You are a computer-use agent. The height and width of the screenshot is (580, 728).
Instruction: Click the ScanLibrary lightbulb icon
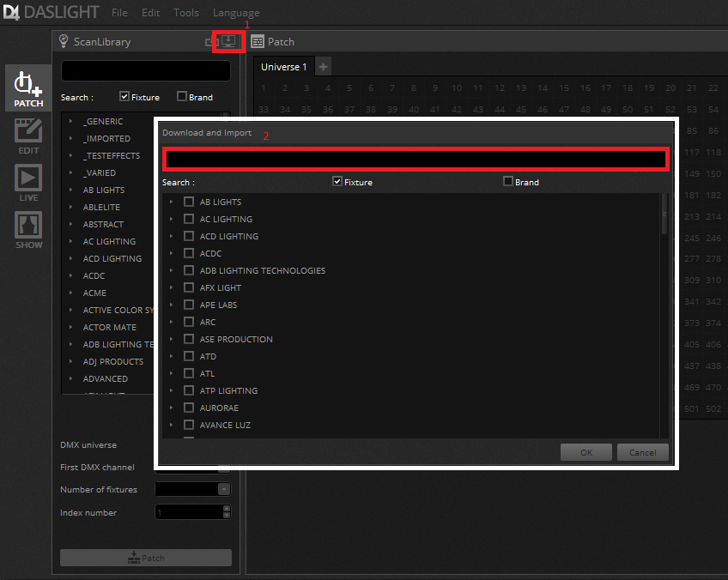64,41
